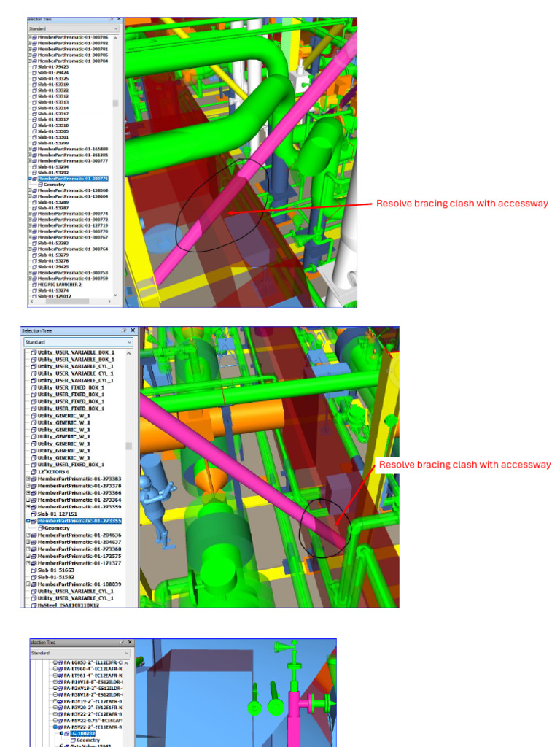The height and width of the screenshot is (747, 560).
Task: Expand MemberPartPrismatic-01-171377 node
Action: click(28, 563)
